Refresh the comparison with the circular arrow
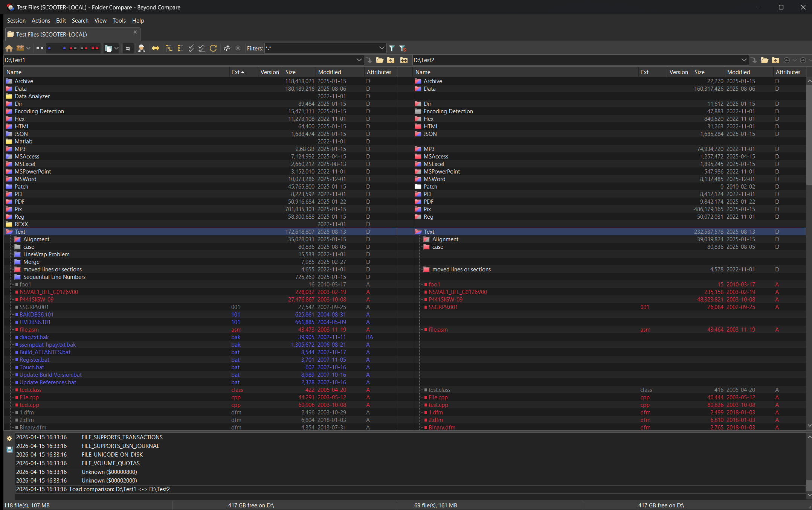The image size is (812, 510). (x=213, y=48)
